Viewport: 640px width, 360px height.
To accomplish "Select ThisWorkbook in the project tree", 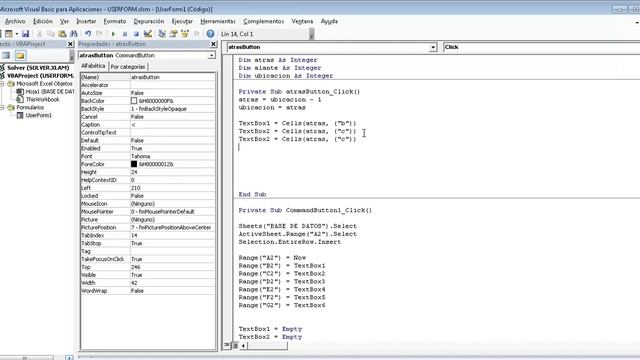I will (38, 99).
